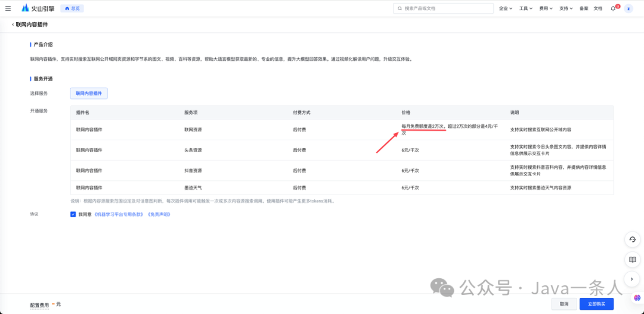Open the 《机器学习平台专用条款》 link

pos(119,214)
